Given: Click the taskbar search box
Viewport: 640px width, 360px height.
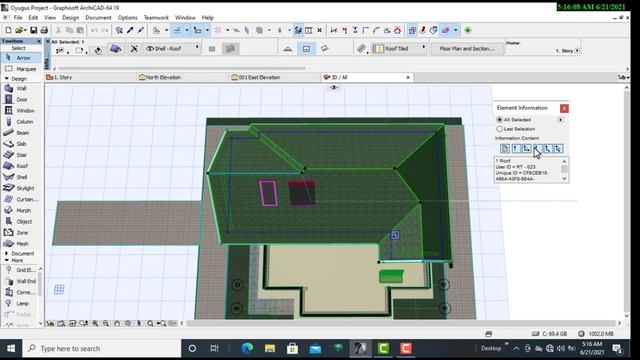Looking at the screenshot, I should click(102, 349).
